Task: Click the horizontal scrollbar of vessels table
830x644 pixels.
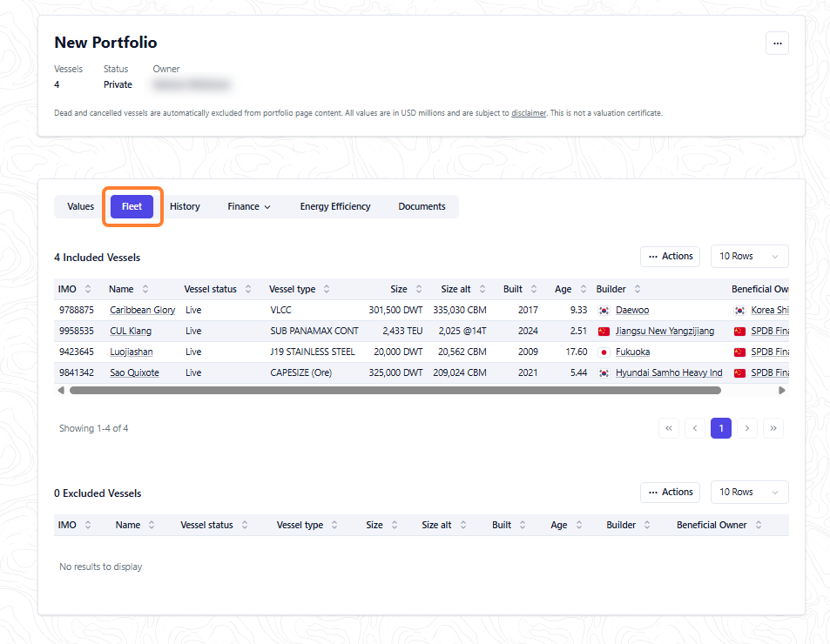Action: pos(395,391)
